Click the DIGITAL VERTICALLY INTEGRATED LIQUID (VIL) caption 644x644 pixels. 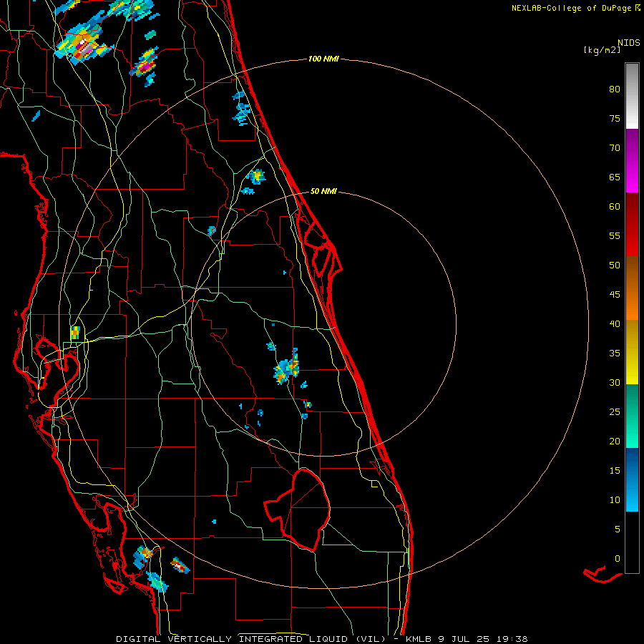pyautogui.click(x=251, y=639)
